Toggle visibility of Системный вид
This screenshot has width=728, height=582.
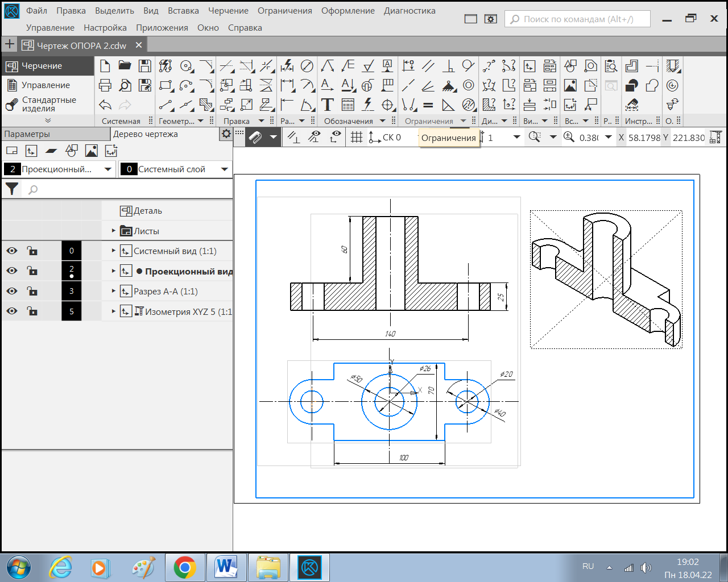point(12,251)
